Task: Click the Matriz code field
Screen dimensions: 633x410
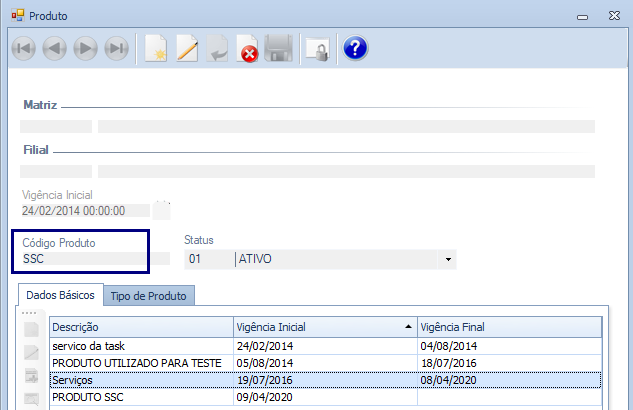Action: click(56, 126)
